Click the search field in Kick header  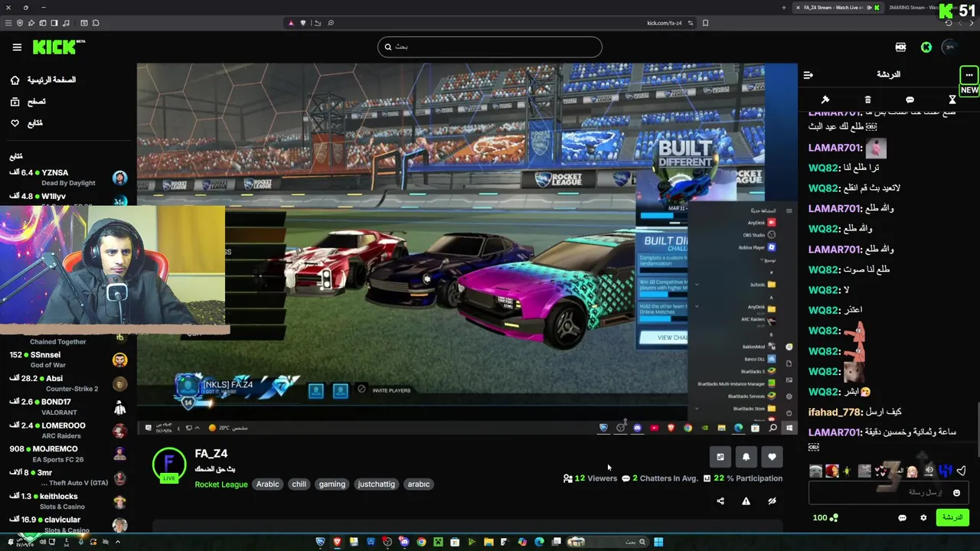tap(489, 47)
